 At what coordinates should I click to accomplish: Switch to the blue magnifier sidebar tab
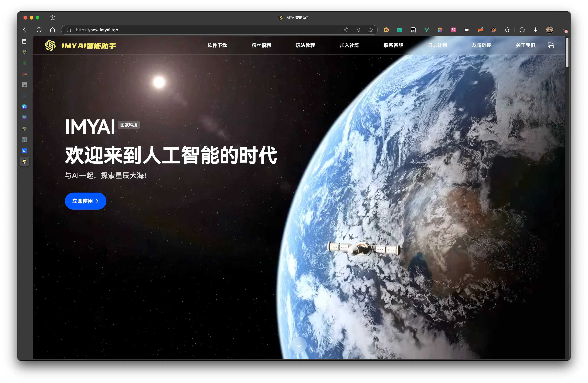click(x=24, y=96)
